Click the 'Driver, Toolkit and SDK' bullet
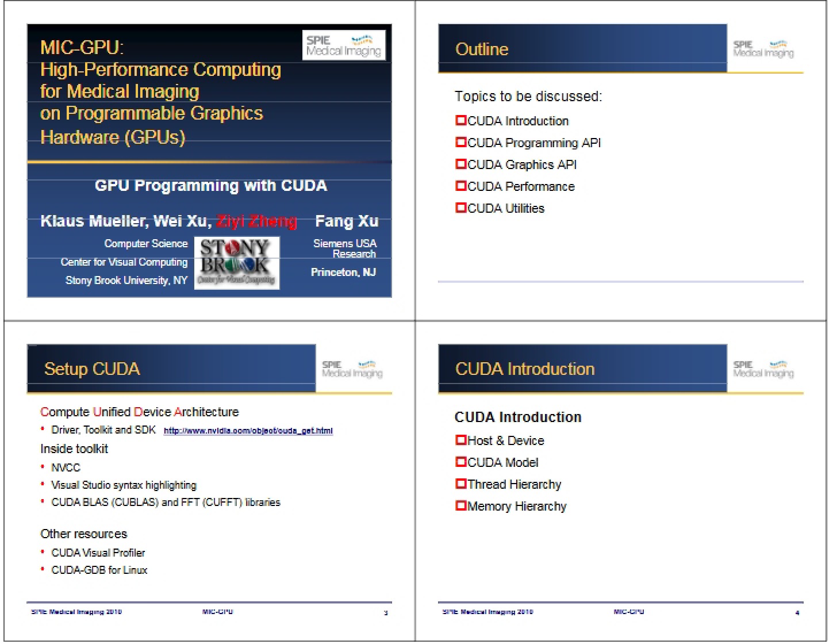This screenshot has width=837, height=644. [103, 430]
